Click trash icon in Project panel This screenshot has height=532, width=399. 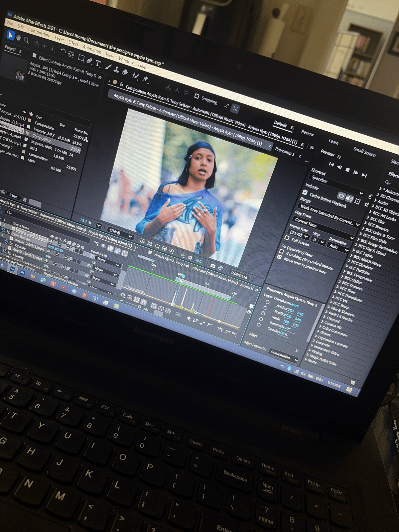(25, 199)
